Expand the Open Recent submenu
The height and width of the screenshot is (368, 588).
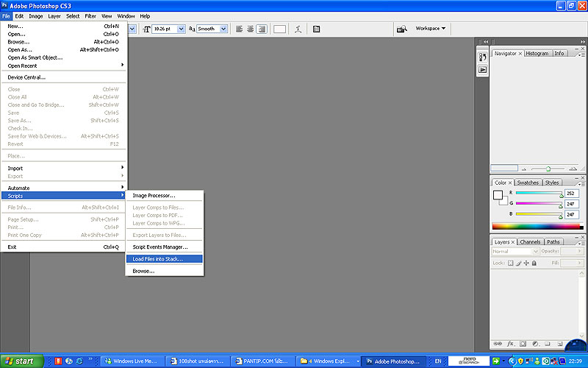coord(64,66)
